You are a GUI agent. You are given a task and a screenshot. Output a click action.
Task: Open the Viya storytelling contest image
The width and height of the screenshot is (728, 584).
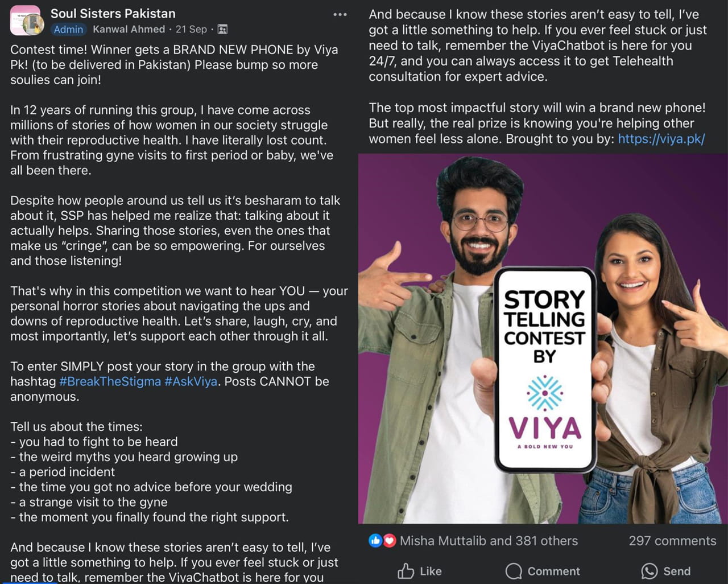click(543, 339)
